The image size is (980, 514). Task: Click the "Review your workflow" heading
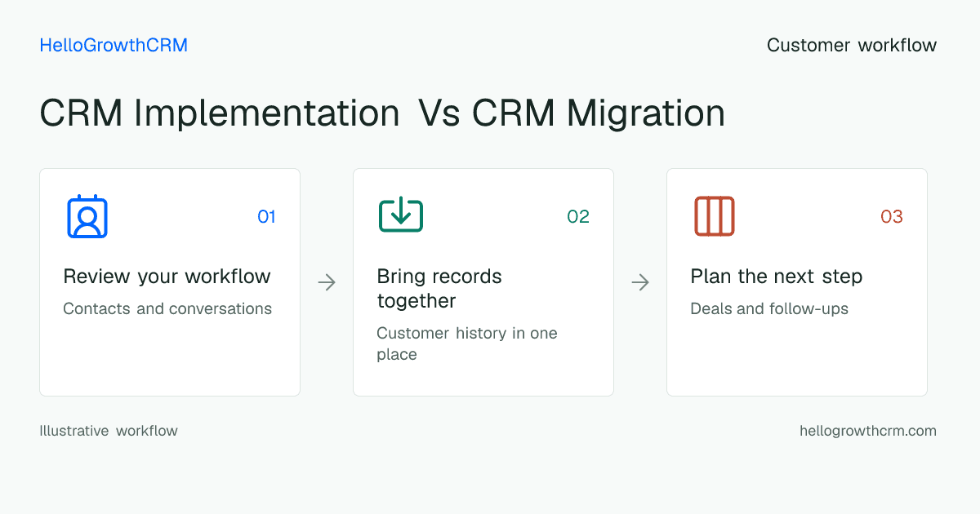(167, 277)
